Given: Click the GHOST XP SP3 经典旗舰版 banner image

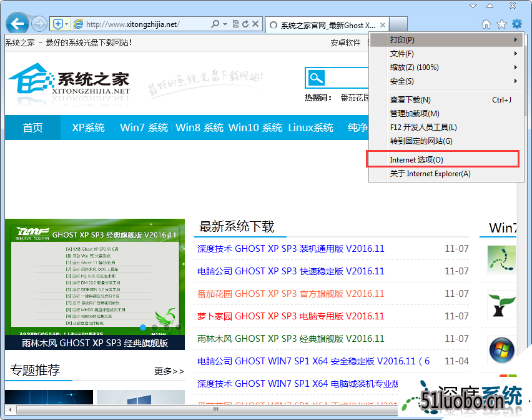Looking at the screenshot, I should pos(95,277).
